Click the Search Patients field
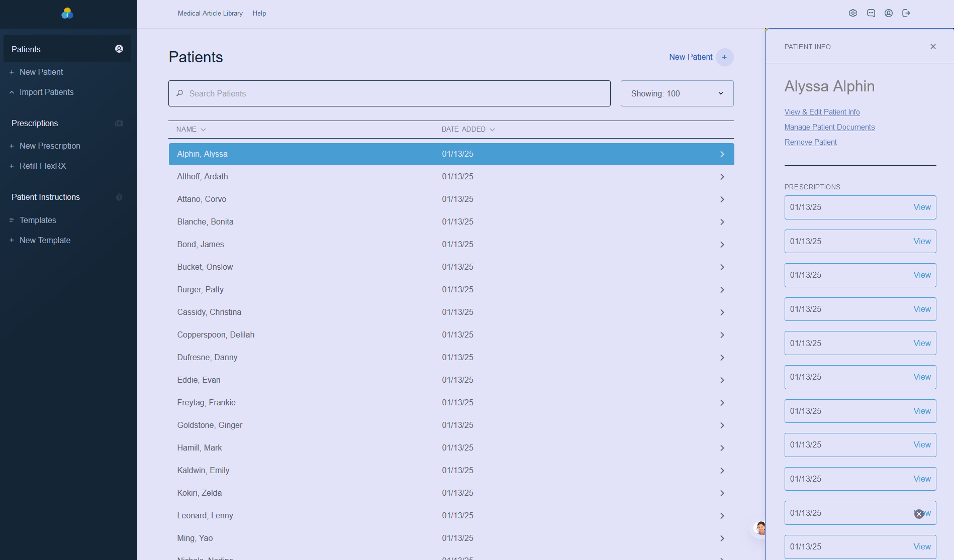Viewport: 954px width, 560px height. tap(390, 93)
